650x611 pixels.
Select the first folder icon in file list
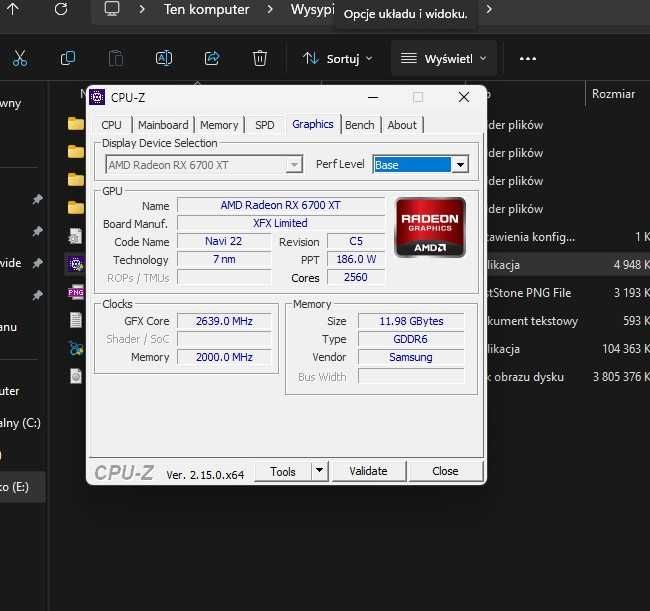(x=76, y=124)
